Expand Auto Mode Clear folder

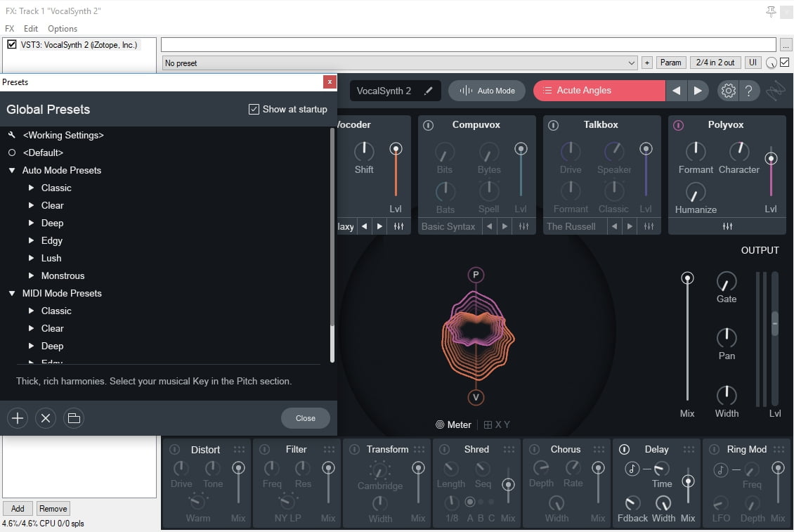(x=31, y=205)
